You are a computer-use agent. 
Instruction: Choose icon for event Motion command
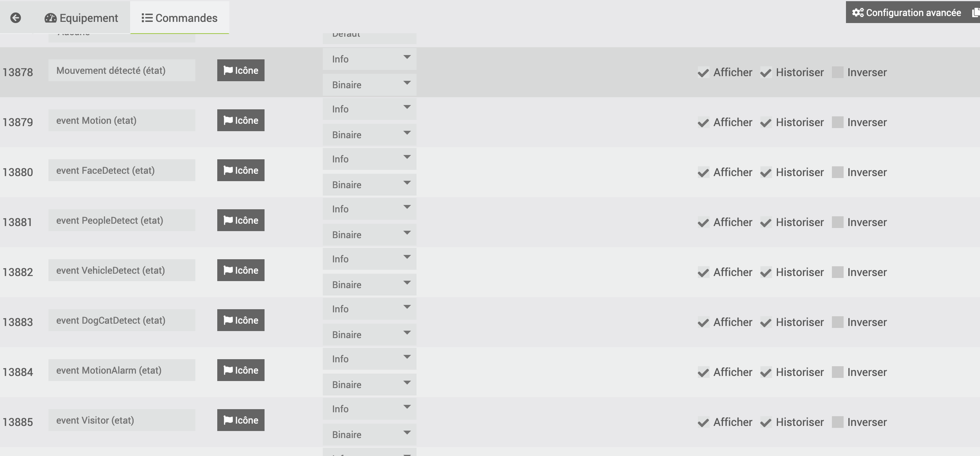(x=241, y=120)
